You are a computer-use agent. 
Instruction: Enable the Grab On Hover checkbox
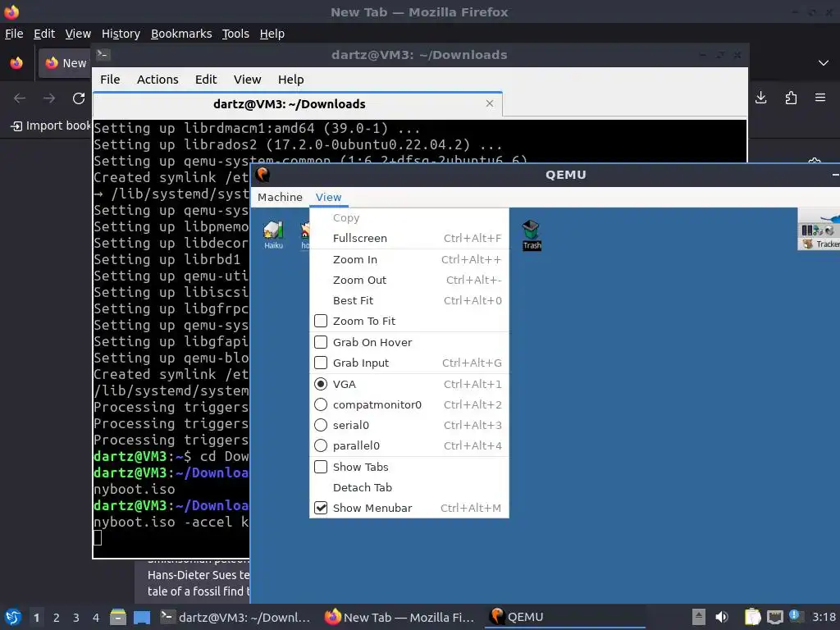tap(321, 342)
